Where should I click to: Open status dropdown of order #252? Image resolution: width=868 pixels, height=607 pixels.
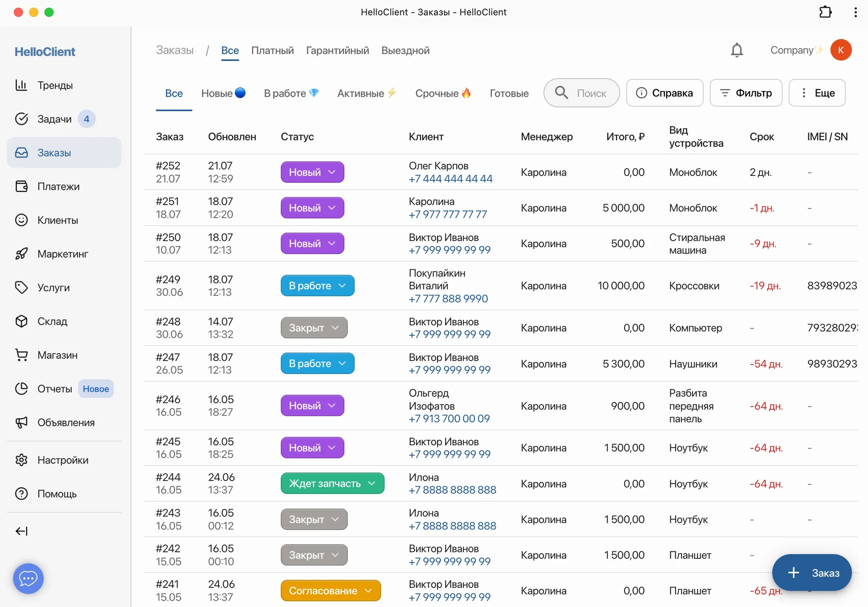click(312, 172)
